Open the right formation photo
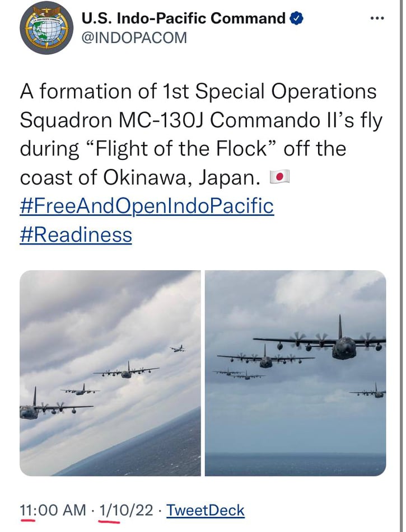 click(295, 373)
